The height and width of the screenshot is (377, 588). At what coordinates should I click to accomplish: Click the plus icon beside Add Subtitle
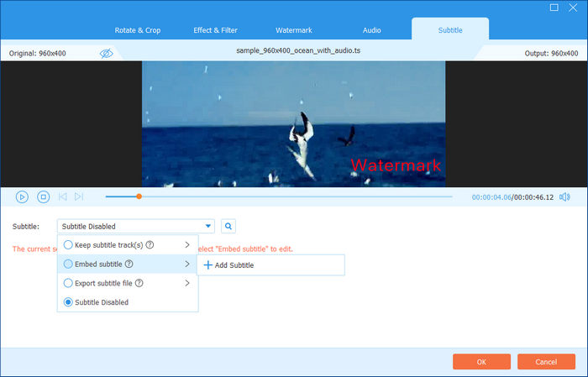coord(207,265)
